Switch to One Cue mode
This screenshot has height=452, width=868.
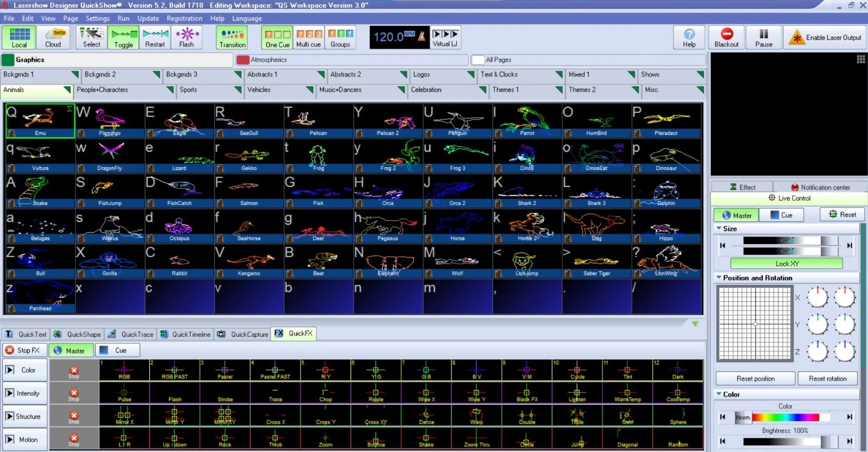click(277, 37)
